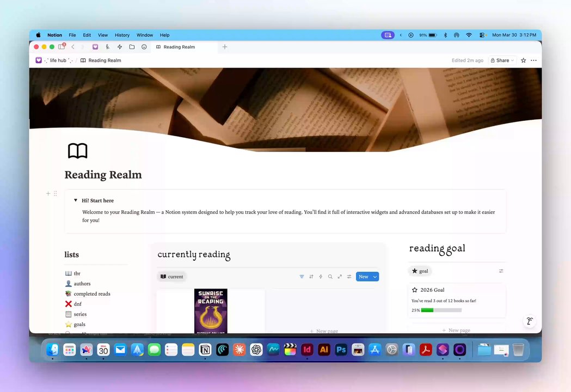Image resolution: width=571 pixels, height=392 pixels.
Task: Open currently reading view settings
Action: point(349,277)
